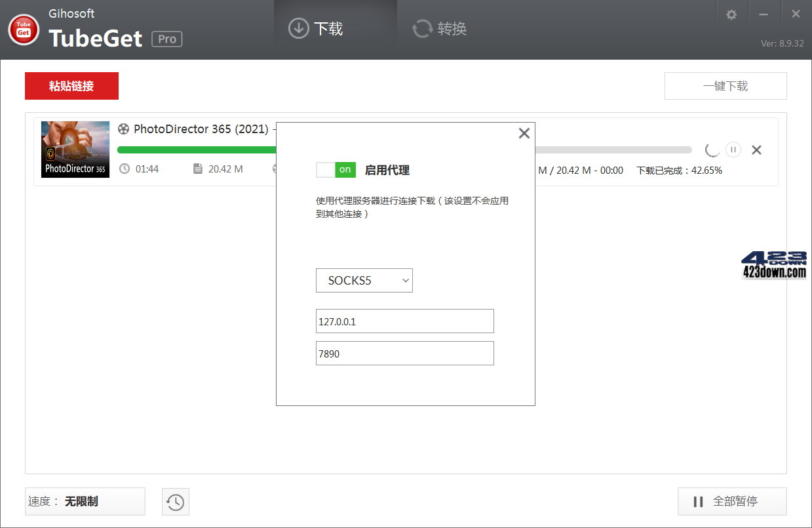The image size is (812, 528).
Task: Remove the PhotoDirector download with the X icon
Action: (x=756, y=150)
